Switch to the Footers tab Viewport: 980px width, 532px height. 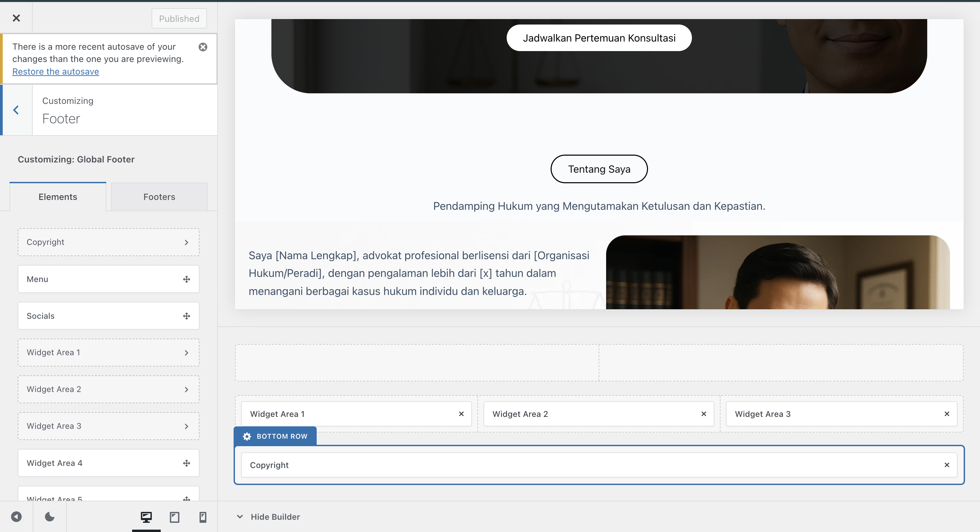pyautogui.click(x=159, y=197)
